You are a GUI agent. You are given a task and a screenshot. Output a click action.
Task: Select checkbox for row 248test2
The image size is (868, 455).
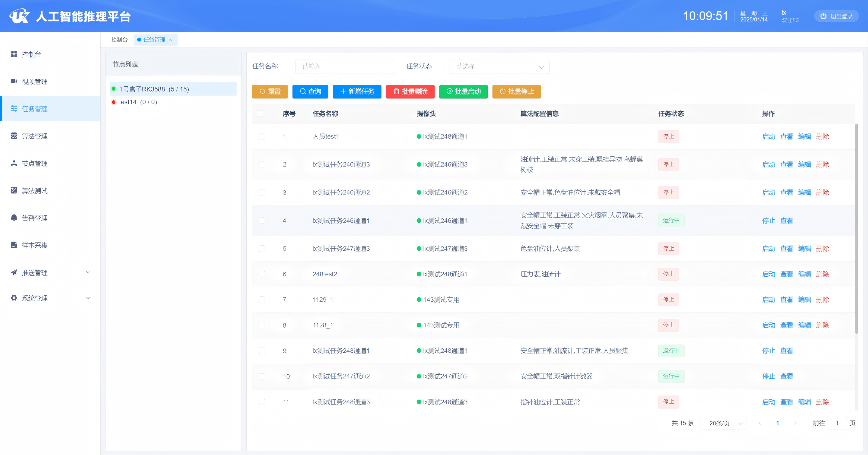tap(262, 274)
